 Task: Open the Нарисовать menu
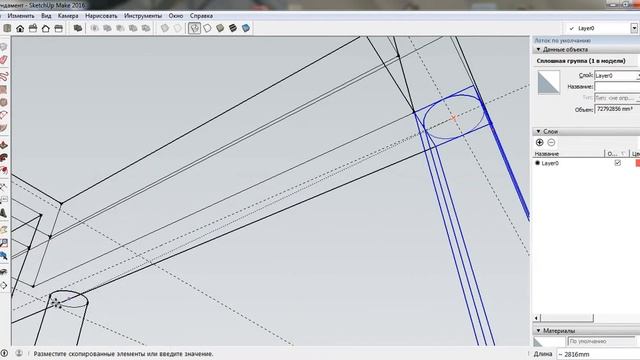tap(101, 16)
